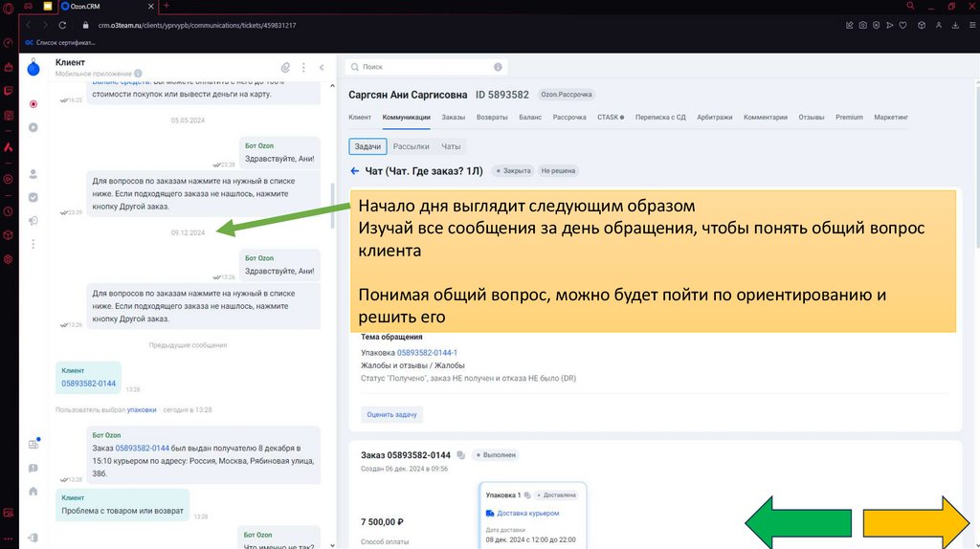This screenshot has width=980, height=549.
Task: Click the heart bookmark icon in browser toolbar
Action: 903,25
